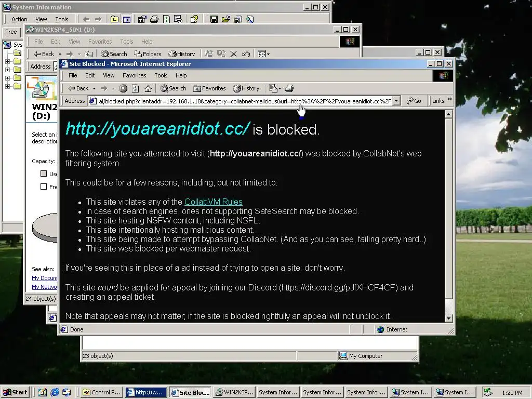Open the Start menu
Viewport: 532px width, 399px height.
click(x=15, y=392)
